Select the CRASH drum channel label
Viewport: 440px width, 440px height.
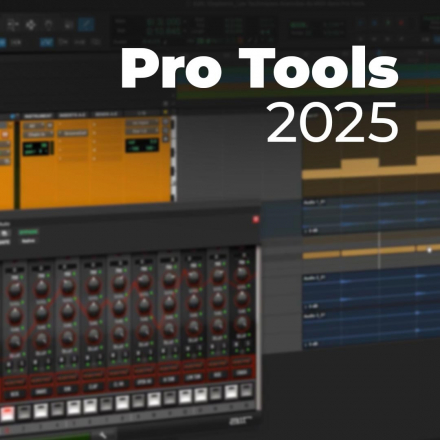(x=242, y=372)
